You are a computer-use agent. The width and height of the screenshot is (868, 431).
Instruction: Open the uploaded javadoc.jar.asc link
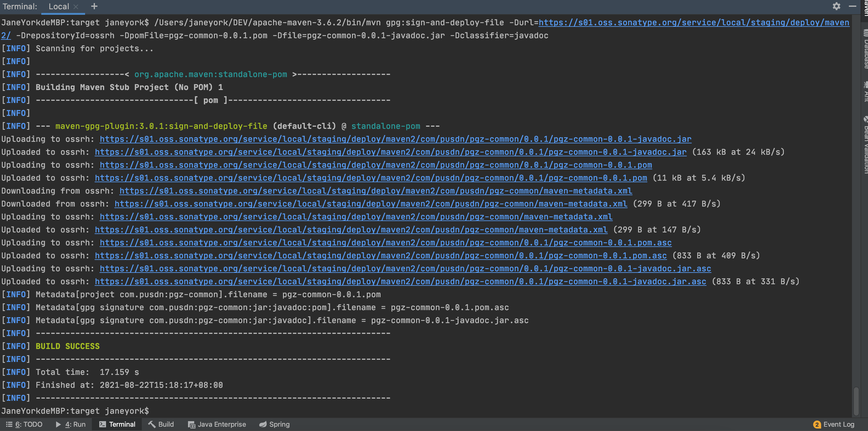[x=400, y=281]
